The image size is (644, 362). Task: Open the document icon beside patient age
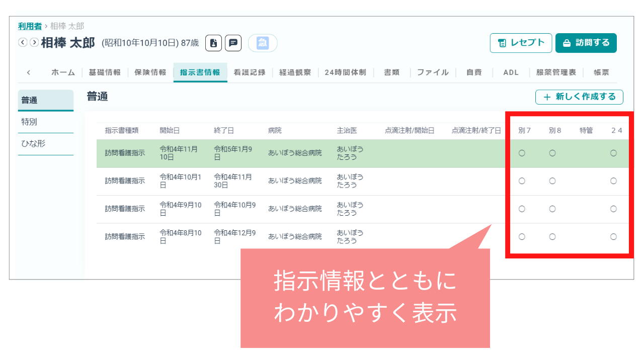point(213,43)
